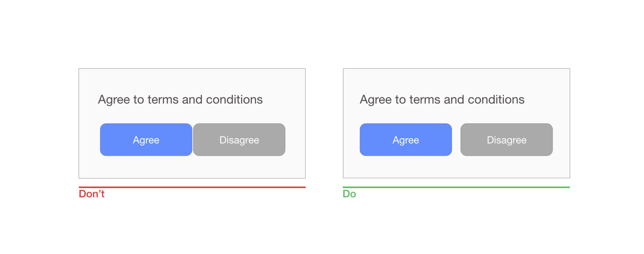Select the red underline beneath the Don't example
Screen dimensions: 644x254
click(192, 187)
